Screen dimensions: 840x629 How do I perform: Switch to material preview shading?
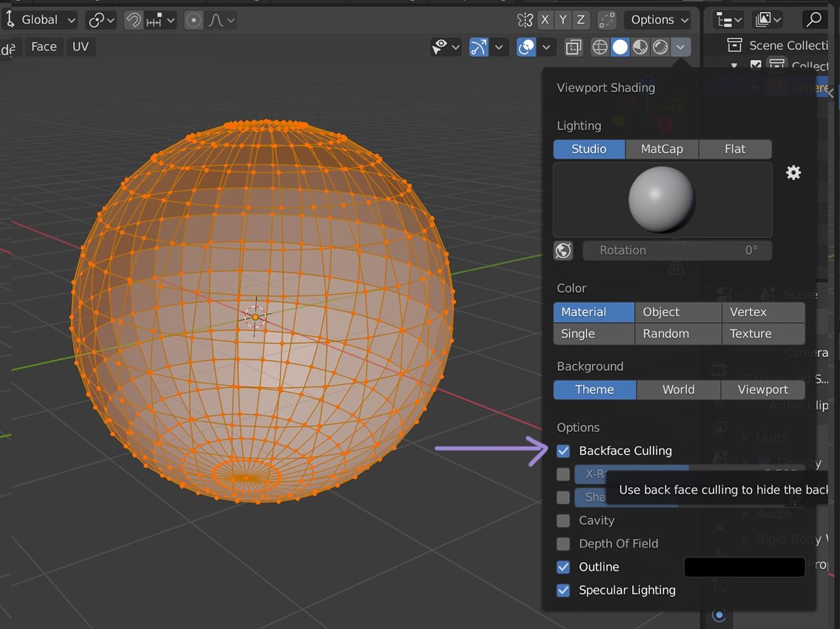pyautogui.click(x=640, y=47)
